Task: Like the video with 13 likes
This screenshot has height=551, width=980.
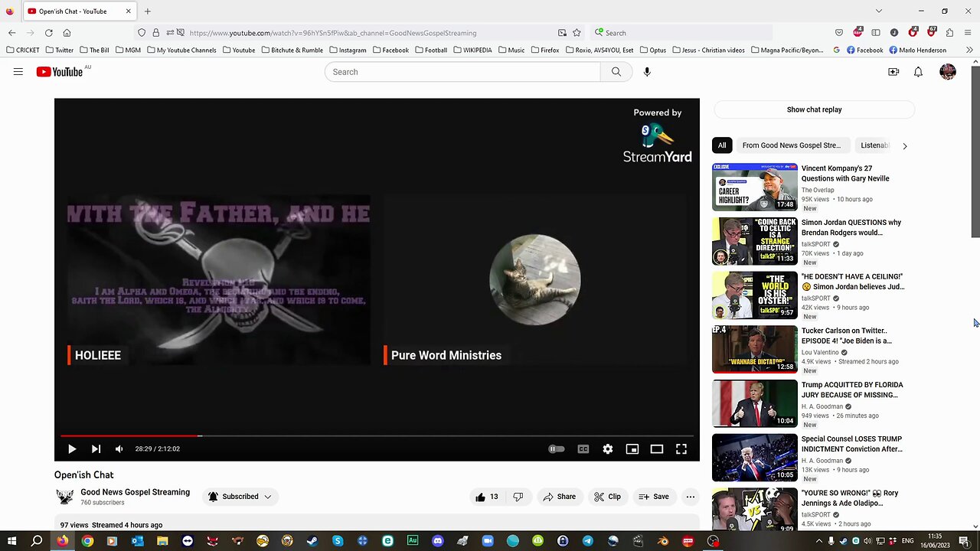Action: tap(487, 497)
